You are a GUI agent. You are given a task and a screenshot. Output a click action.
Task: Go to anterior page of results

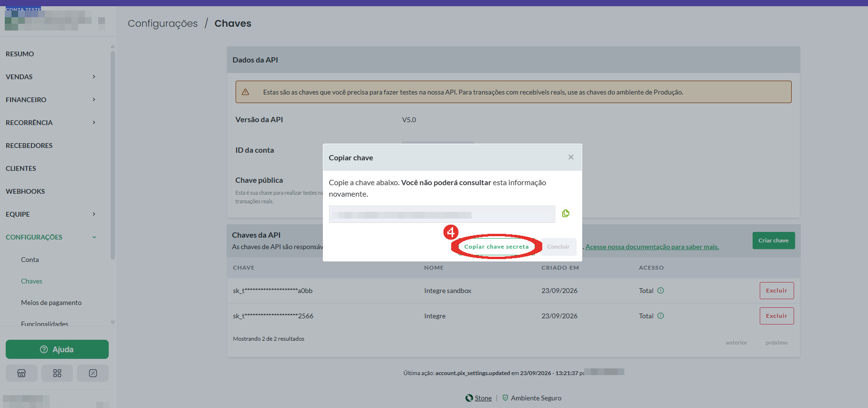pyautogui.click(x=736, y=343)
